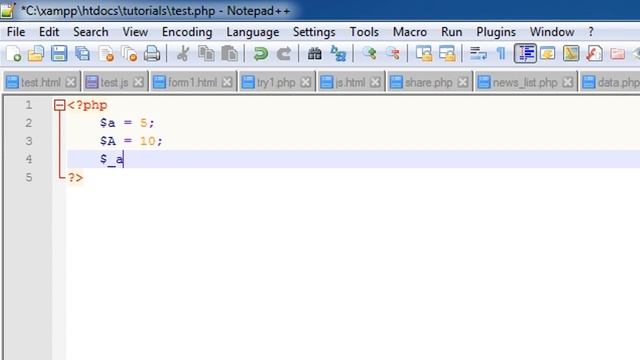Image resolution: width=640 pixels, height=360 pixels.
Task: Close the js.html tab
Action: point(375,82)
